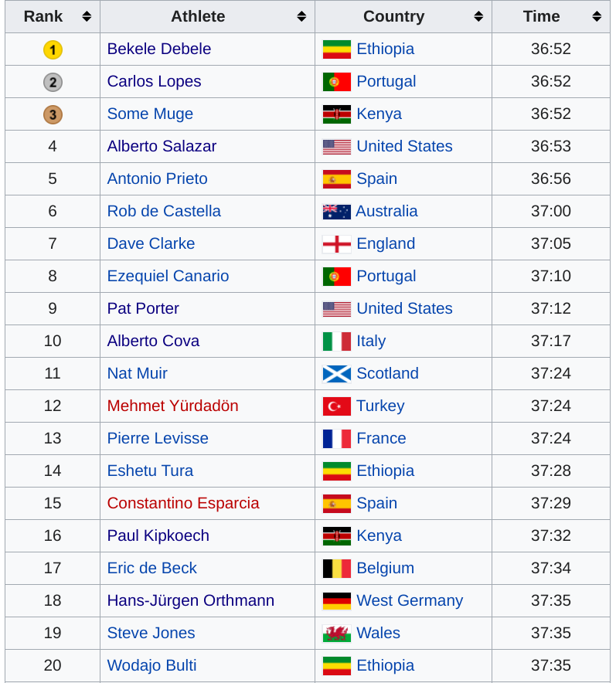This screenshot has width=616, height=683.
Task: Click the England flag icon
Action: click(x=337, y=244)
